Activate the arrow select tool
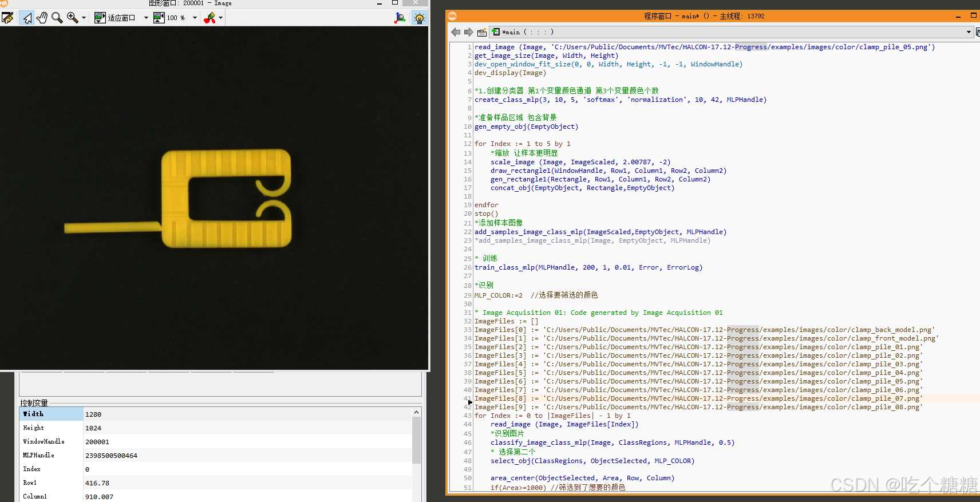 (x=27, y=18)
